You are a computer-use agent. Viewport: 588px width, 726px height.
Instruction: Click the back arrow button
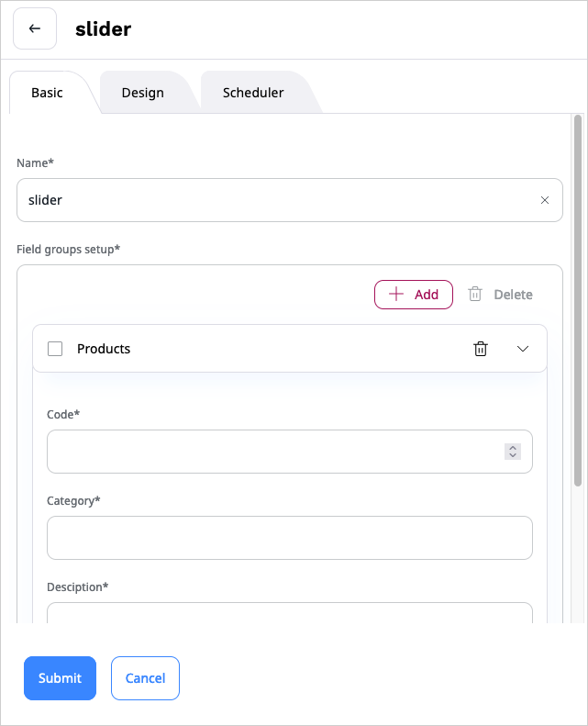pos(35,28)
